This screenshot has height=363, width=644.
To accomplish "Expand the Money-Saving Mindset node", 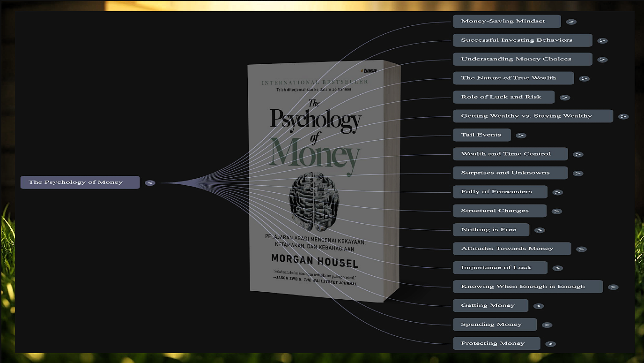I will 571,22.
